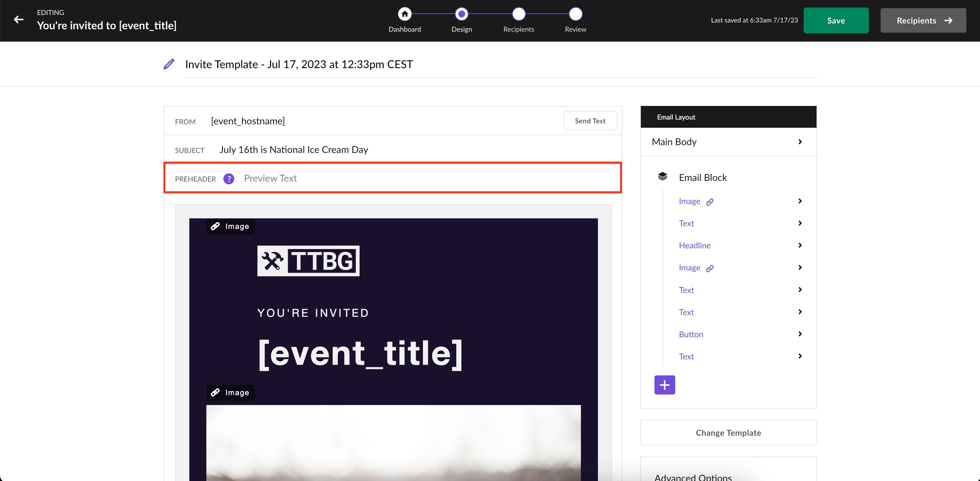Expand the Text chevron directly above Button
Viewport: 980px width, 481px height.
800,312
